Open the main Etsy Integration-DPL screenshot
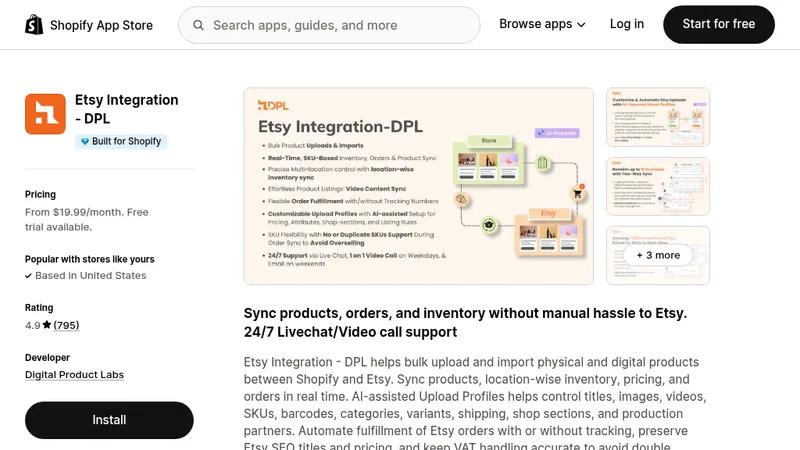Screen dimensions: 800x450 click(x=418, y=186)
